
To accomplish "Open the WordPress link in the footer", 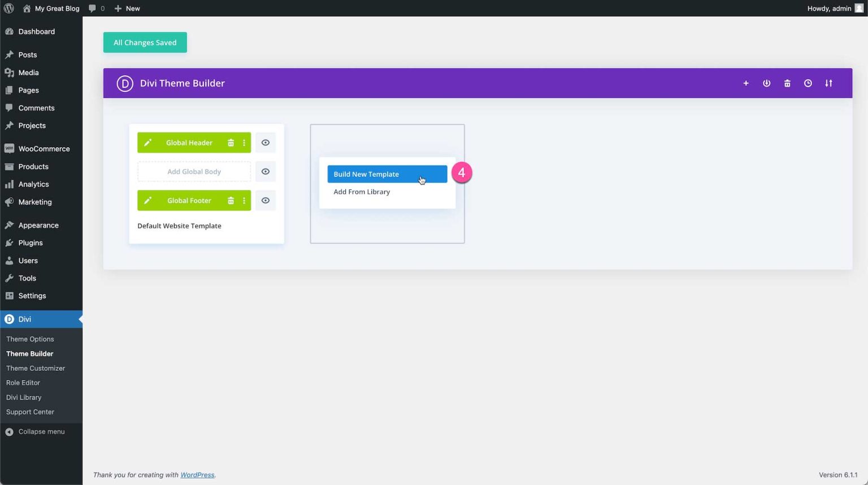I will (197, 475).
